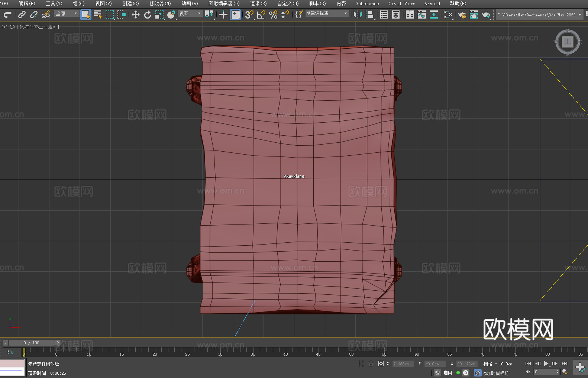Open Schematic View icon

coord(434,14)
